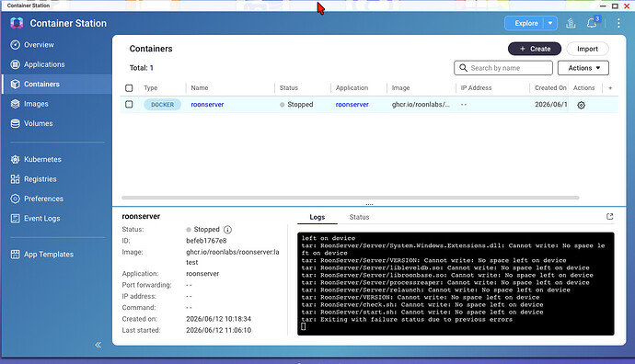Screen dimensions: 635x364
Task: Check the roonserver row checkbox
Action: pos(129,105)
